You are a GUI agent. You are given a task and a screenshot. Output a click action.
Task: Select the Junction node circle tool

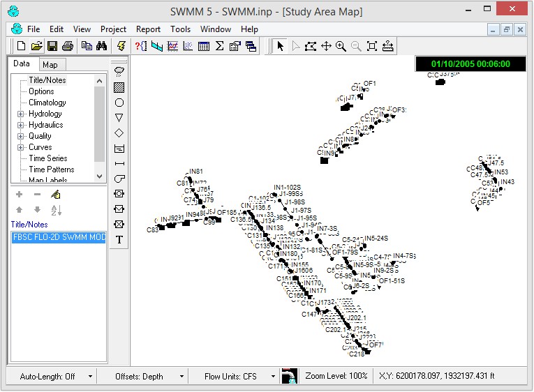(119, 103)
